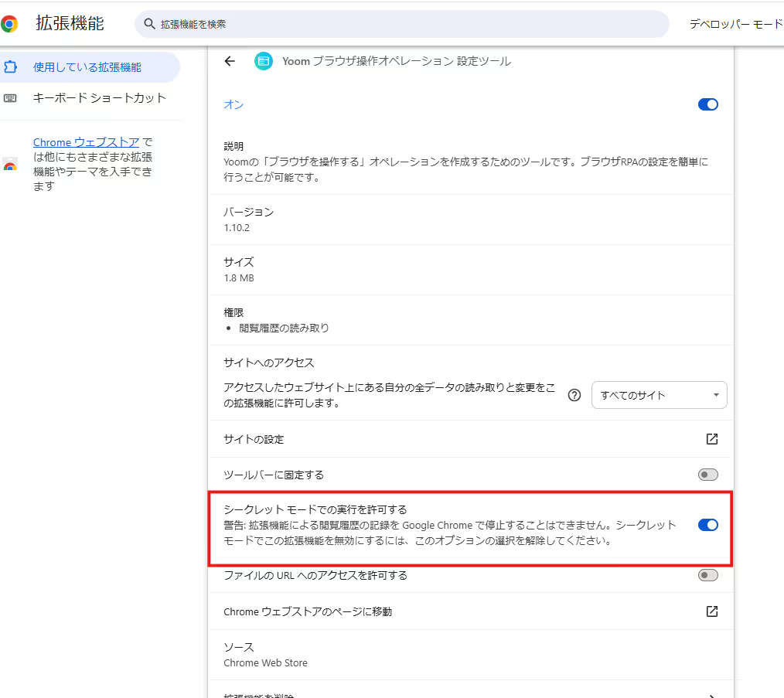Open Chrome ウェブストアのページに移動 external icon
The height and width of the screenshot is (698, 784).
click(712, 611)
